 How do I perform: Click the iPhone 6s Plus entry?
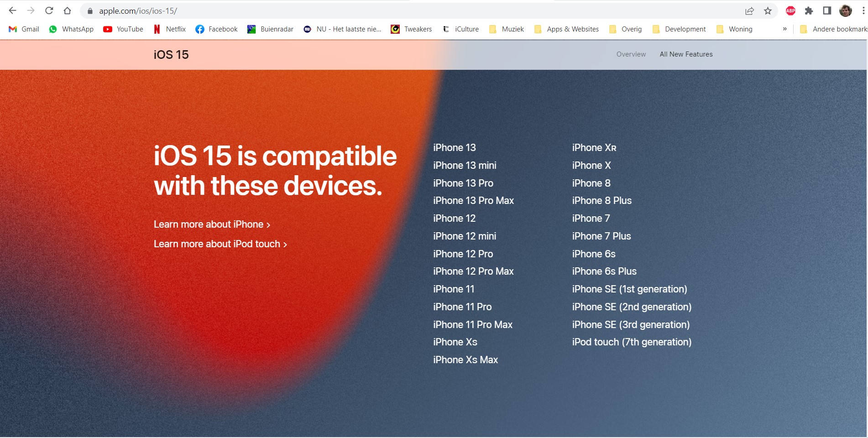[604, 271]
